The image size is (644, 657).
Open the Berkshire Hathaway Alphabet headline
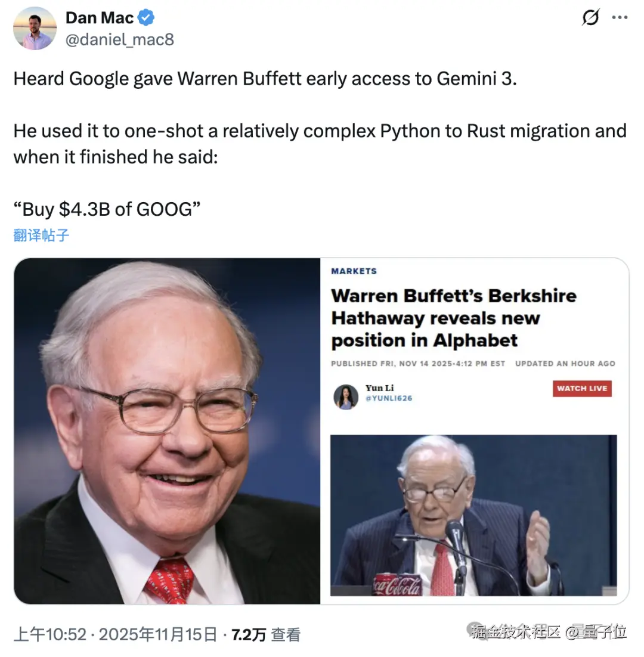(454, 318)
